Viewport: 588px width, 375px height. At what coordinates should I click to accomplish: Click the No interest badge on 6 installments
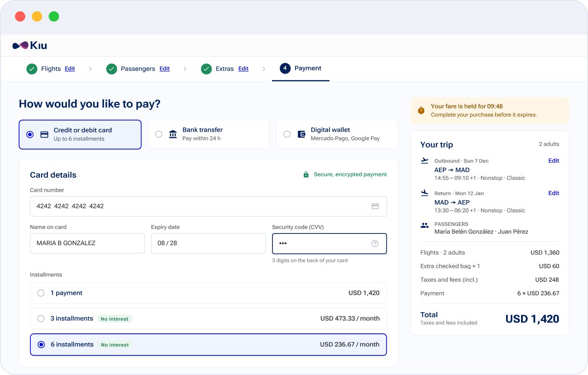point(115,345)
